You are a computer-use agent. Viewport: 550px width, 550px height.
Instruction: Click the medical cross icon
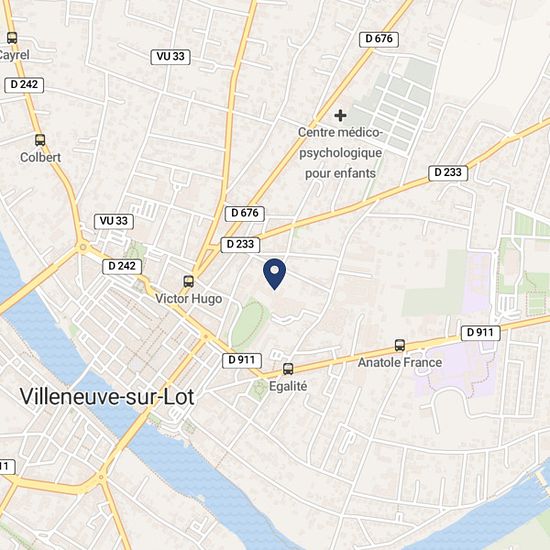[x=340, y=115]
